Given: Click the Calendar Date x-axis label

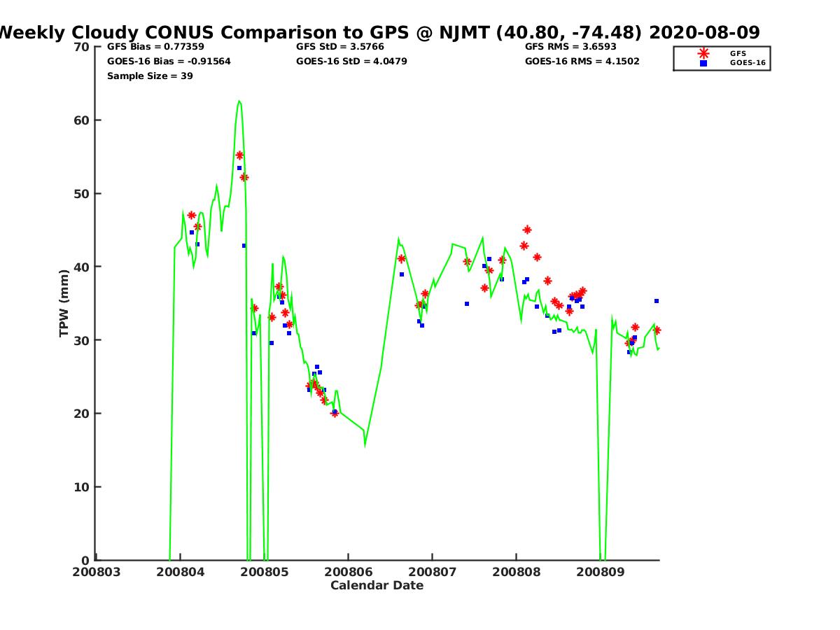Looking at the screenshot, I should (377, 586).
